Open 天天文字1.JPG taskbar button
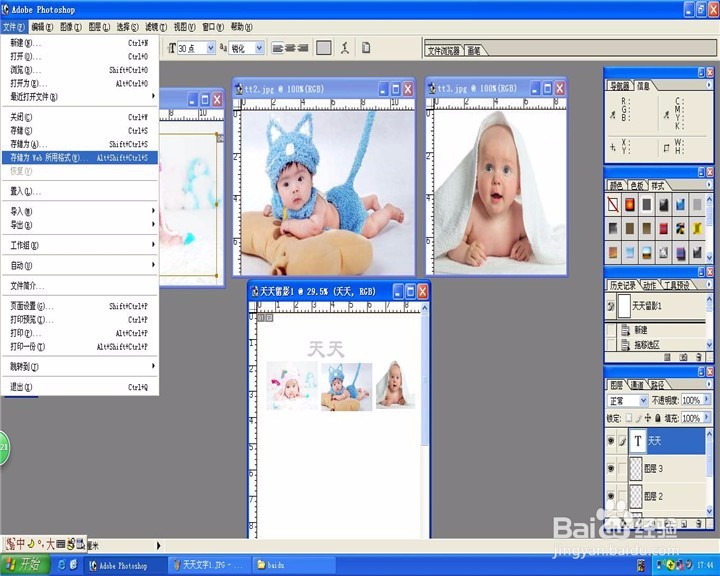Screen dimensions: 720x576 (210, 565)
